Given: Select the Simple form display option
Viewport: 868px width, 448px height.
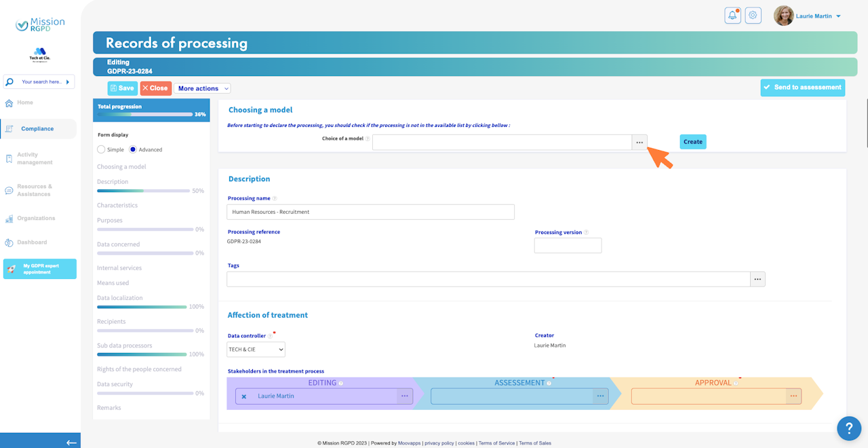Looking at the screenshot, I should click(x=101, y=149).
